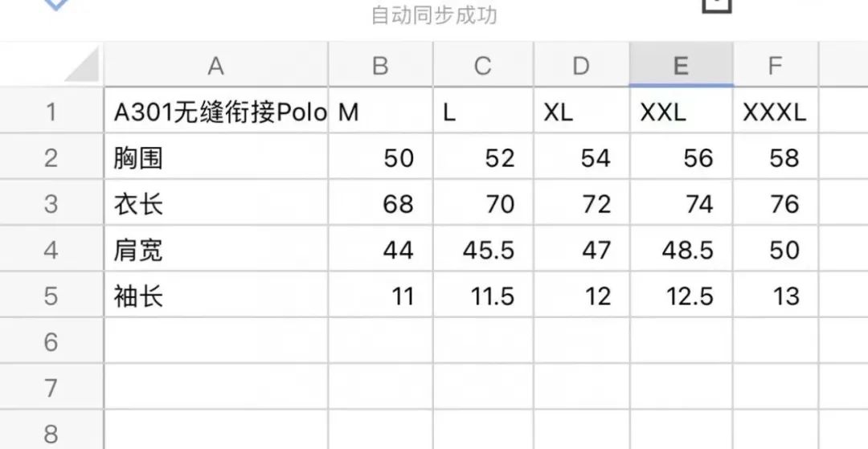Select column A header
868x449 pixels.
pyautogui.click(x=215, y=66)
